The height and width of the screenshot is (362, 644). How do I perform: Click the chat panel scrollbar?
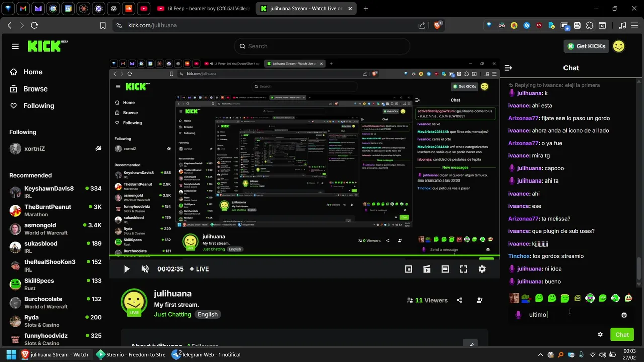tap(639, 268)
